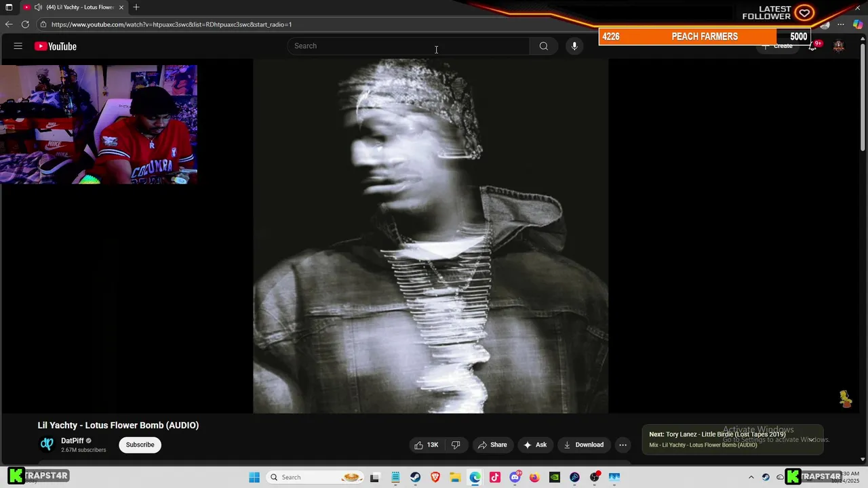This screenshot has width=868, height=488.
Task: Open the Create button in YouTube header
Action: 777,46
